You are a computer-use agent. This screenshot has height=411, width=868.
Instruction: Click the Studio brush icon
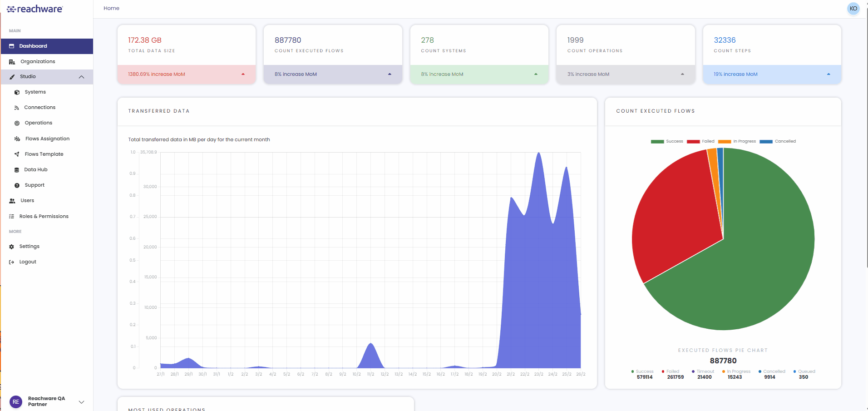coord(12,77)
